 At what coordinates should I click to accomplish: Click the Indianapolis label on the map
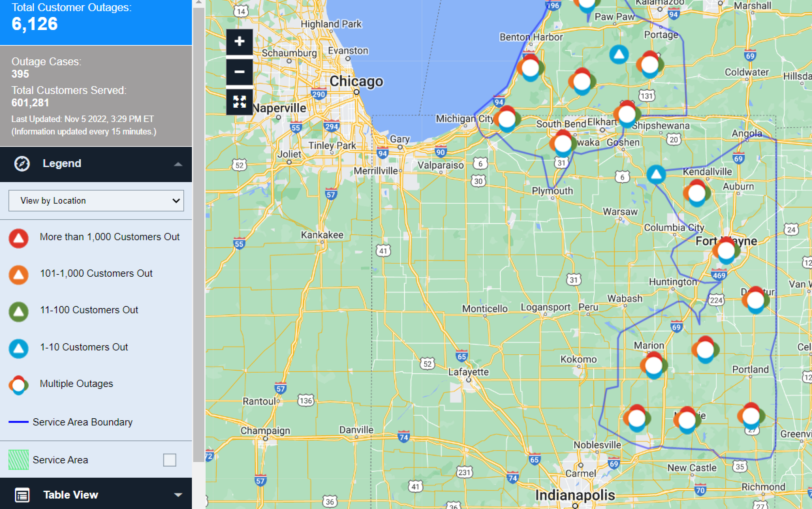click(575, 495)
